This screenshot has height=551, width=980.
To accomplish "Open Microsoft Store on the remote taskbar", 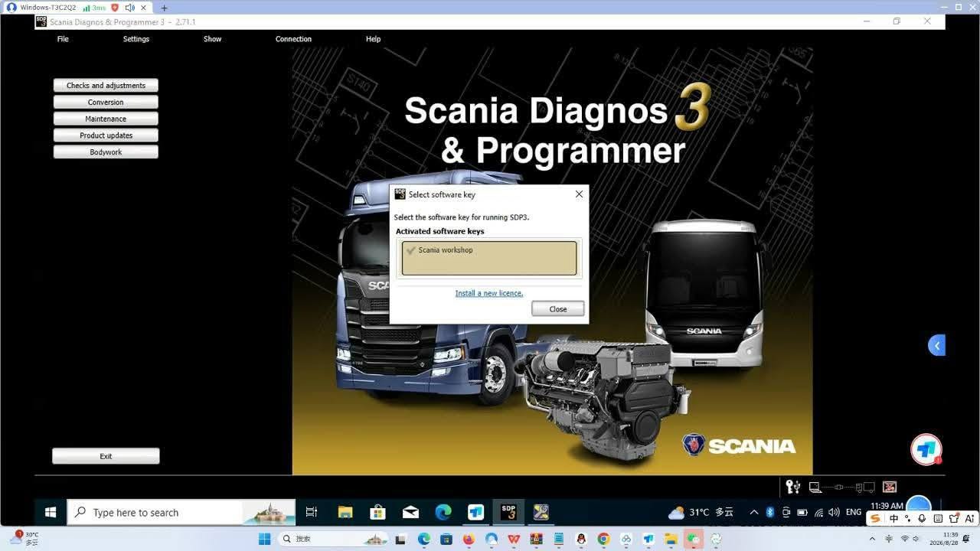I will point(377,512).
